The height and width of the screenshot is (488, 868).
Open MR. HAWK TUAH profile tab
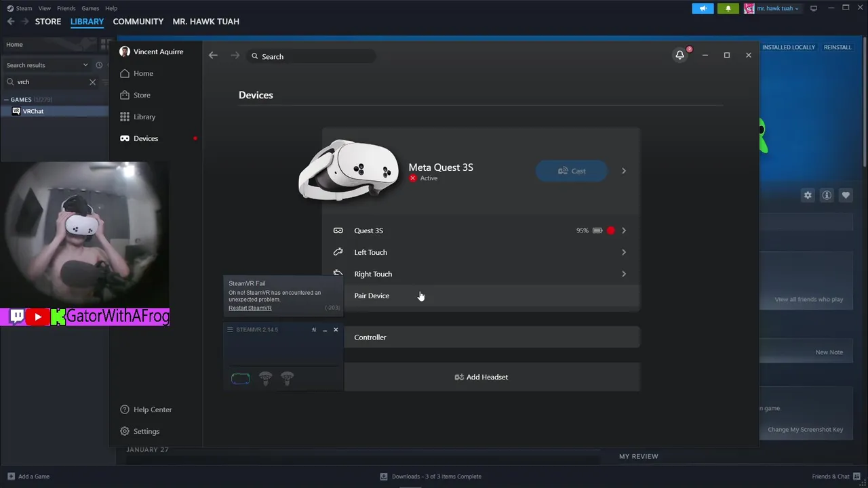tap(206, 22)
